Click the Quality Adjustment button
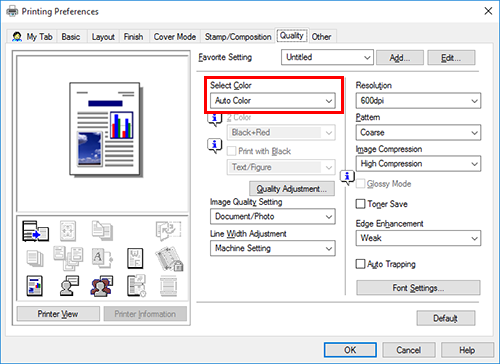The width and height of the screenshot is (500, 364). [x=292, y=189]
